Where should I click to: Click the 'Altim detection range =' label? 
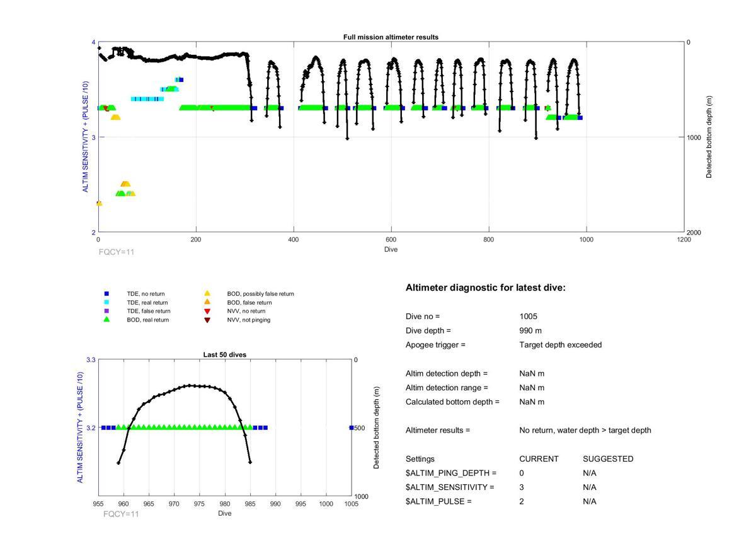coord(447,388)
